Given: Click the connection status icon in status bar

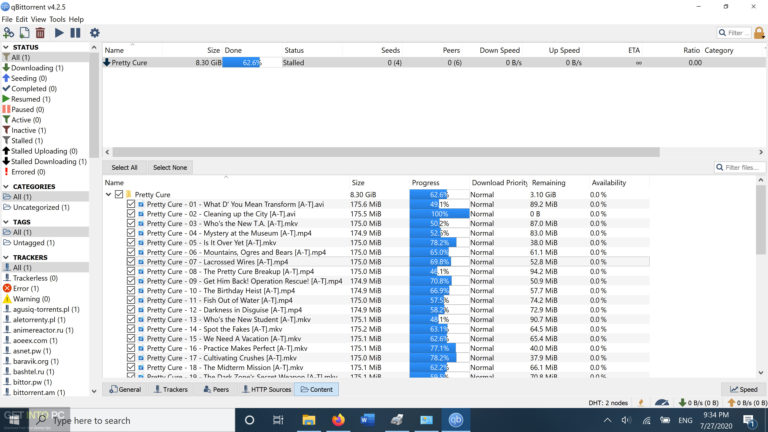Looking at the screenshot, I should tap(641, 403).
